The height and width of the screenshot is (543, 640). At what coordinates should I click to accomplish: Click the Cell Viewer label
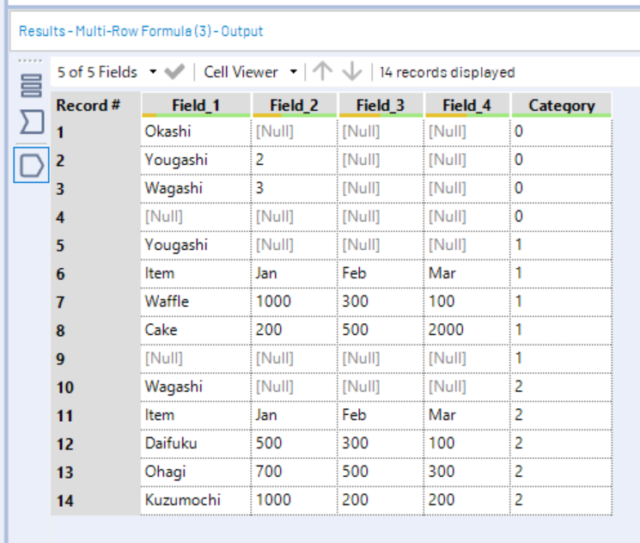pyautogui.click(x=240, y=72)
